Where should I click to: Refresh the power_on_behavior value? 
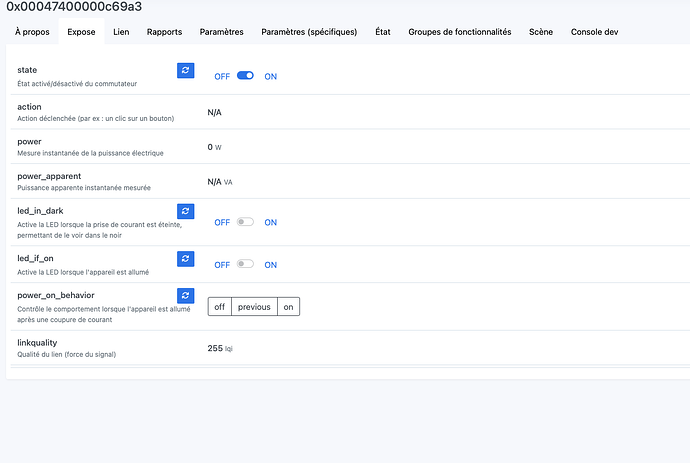(x=185, y=295)
